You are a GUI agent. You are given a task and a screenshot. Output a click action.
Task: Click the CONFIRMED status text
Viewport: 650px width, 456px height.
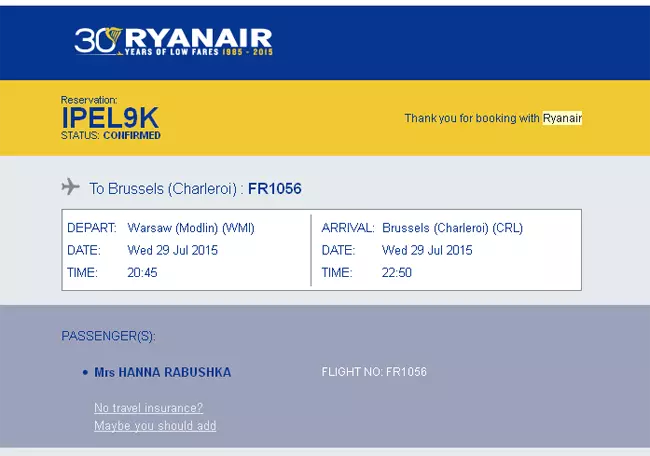pos(132,136)
